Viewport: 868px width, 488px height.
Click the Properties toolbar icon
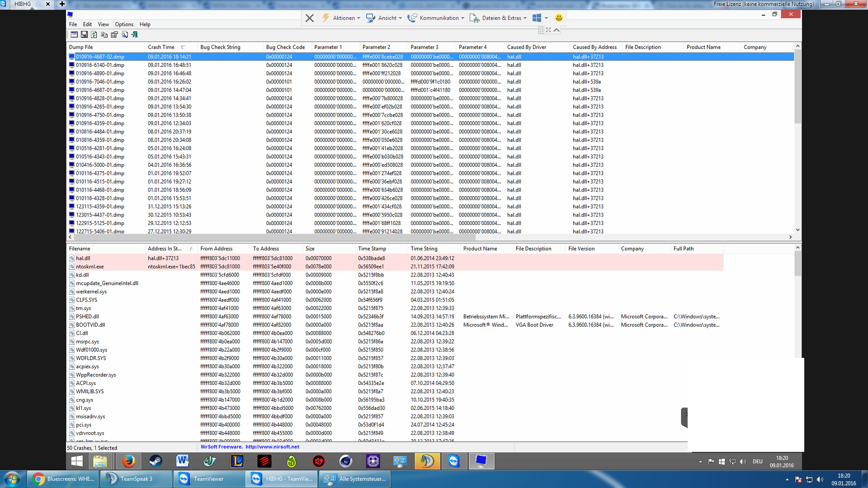point(114,35)
